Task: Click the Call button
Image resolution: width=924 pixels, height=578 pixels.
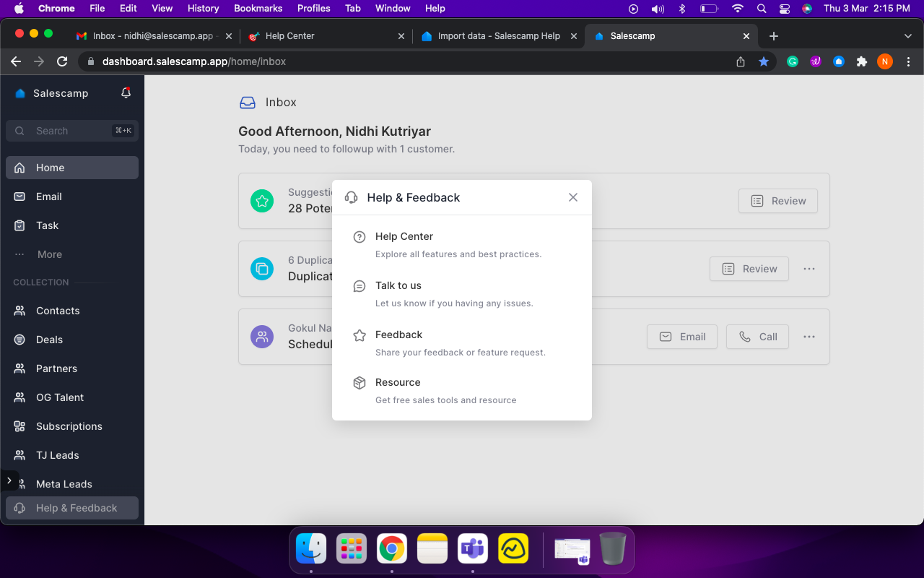Action: tap(757, 337)
